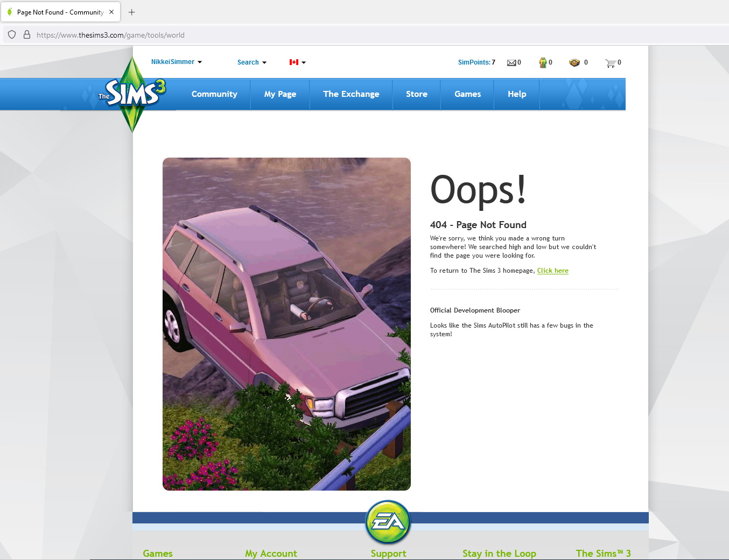
Task: Click the padlock site security icon
Action: point(26,35)
